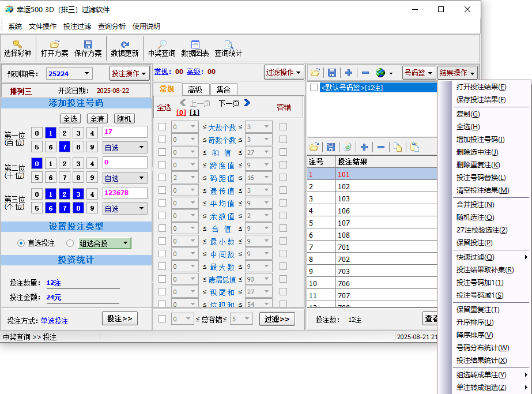Switch to the 高级 tab

[x=195, y=89]
